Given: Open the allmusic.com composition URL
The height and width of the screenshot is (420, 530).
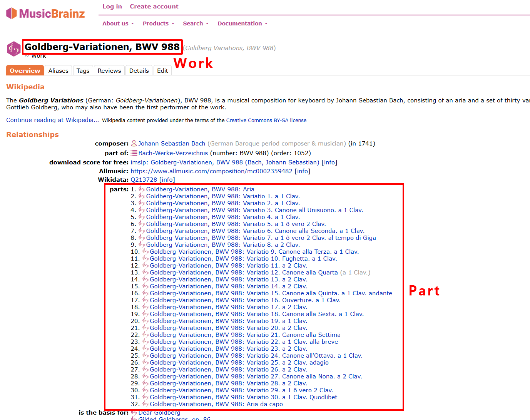Looking at the screenshot, I should pyautogui.click(x=212, y=171).
